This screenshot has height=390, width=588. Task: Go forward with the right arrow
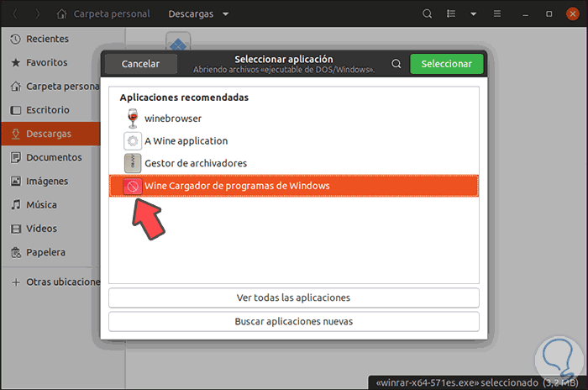(x=37, y=14)
